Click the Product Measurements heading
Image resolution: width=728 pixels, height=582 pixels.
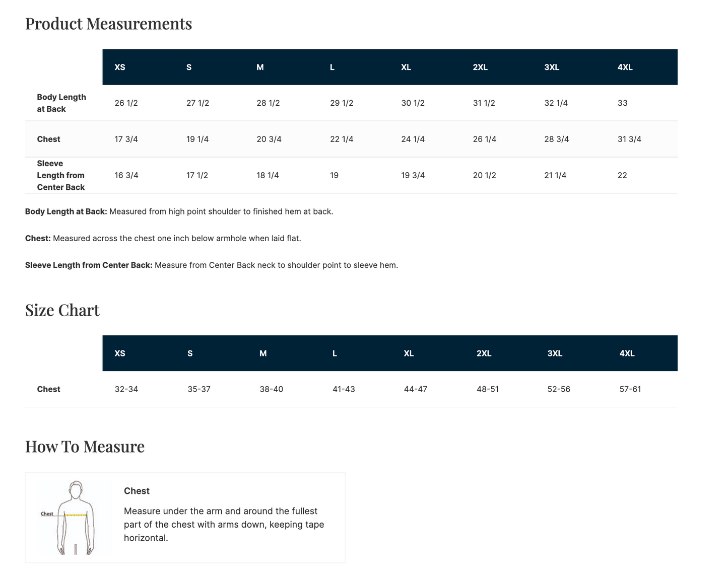[x=108, y=24]
